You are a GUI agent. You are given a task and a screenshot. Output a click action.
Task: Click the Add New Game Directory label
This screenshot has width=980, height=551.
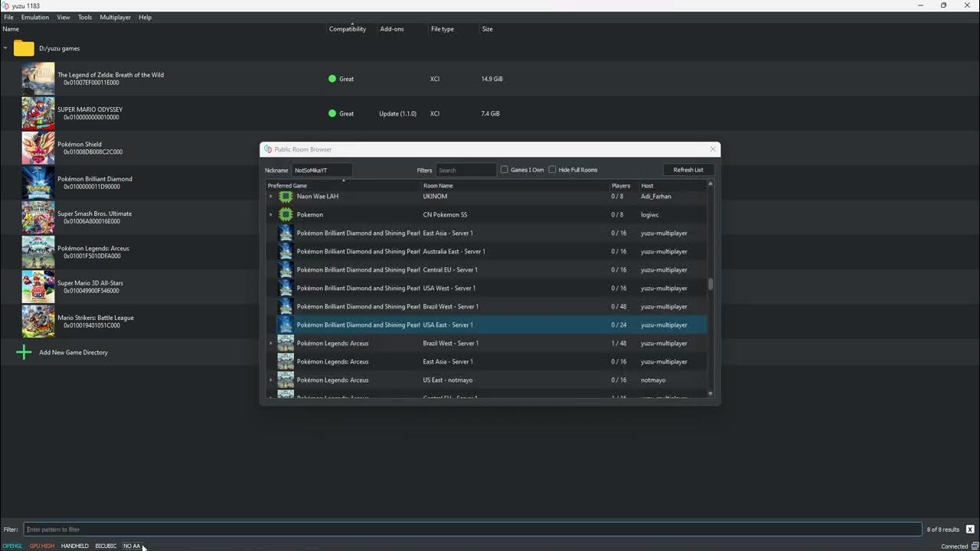click(73, 352)
